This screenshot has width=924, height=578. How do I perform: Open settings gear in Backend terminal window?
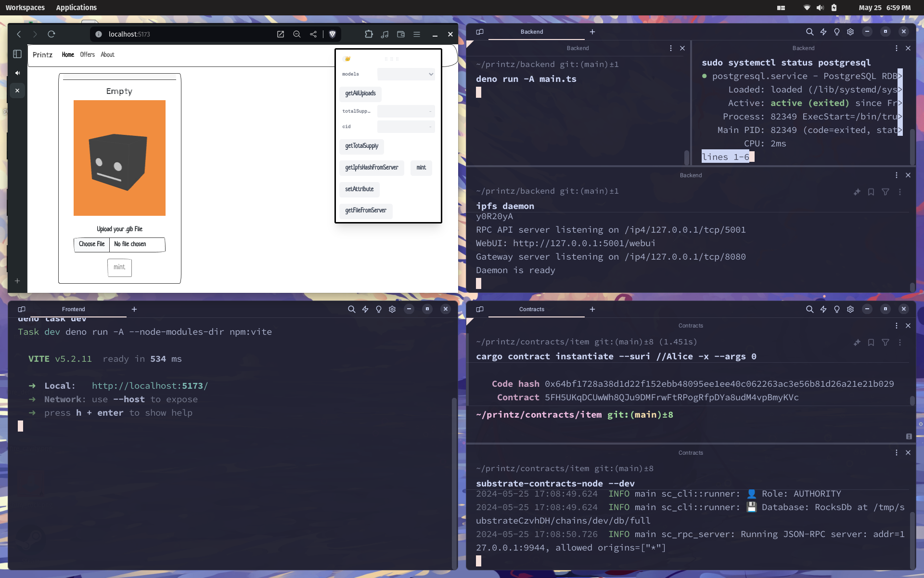click(850, 32)
